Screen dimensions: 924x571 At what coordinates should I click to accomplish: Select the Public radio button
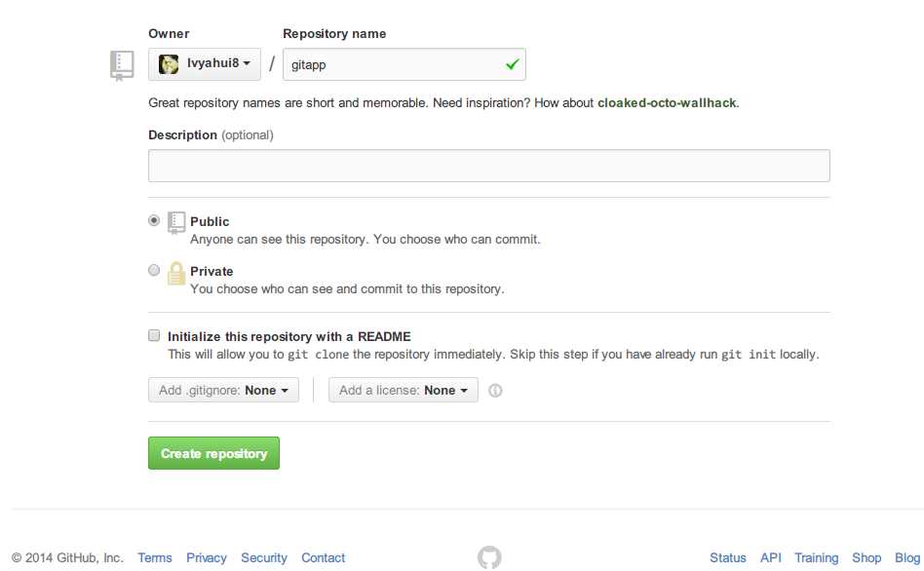tap(154, 220)
